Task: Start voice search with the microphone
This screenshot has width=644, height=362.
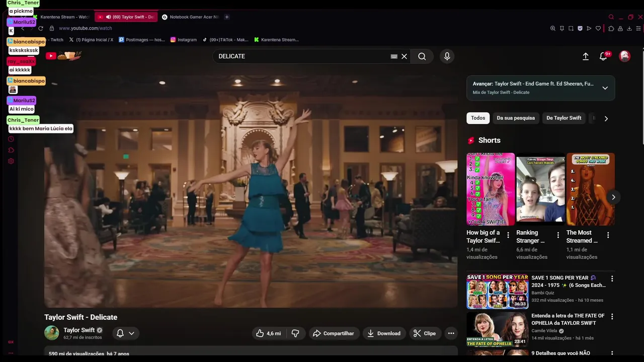Action: (447, 56)
